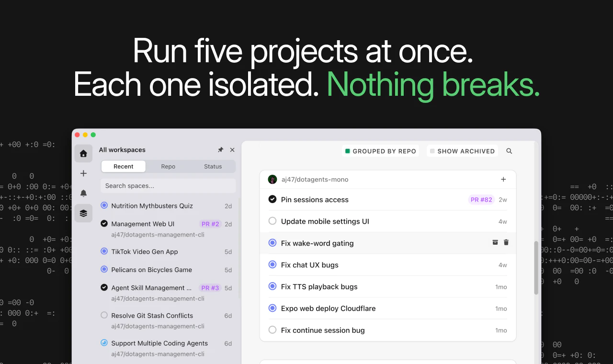Click the Search spaces field

click(168, 186)
